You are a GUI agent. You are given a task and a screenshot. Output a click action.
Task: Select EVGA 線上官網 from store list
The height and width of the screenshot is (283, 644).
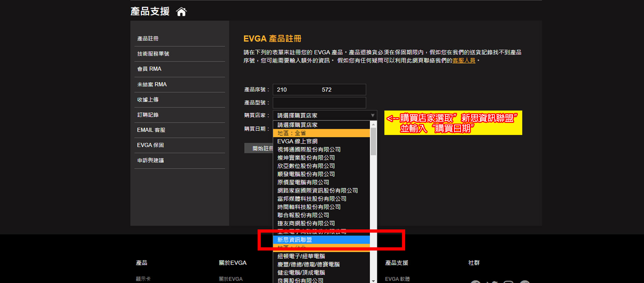pos(321,141)
